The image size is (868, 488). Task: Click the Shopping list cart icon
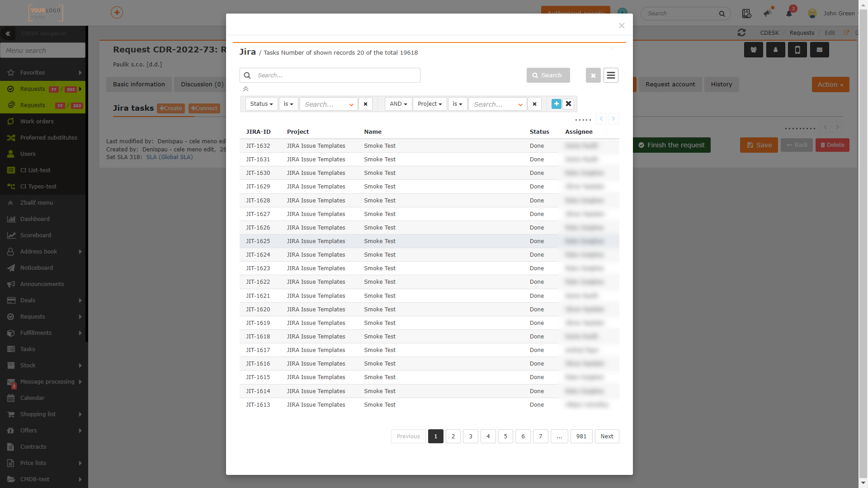point(11,414)
